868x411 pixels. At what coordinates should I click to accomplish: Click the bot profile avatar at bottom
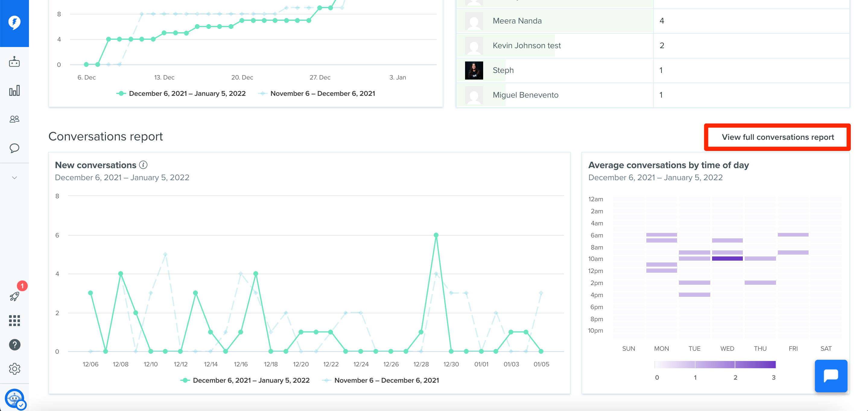pyautogui.click(x=15, y=399)
